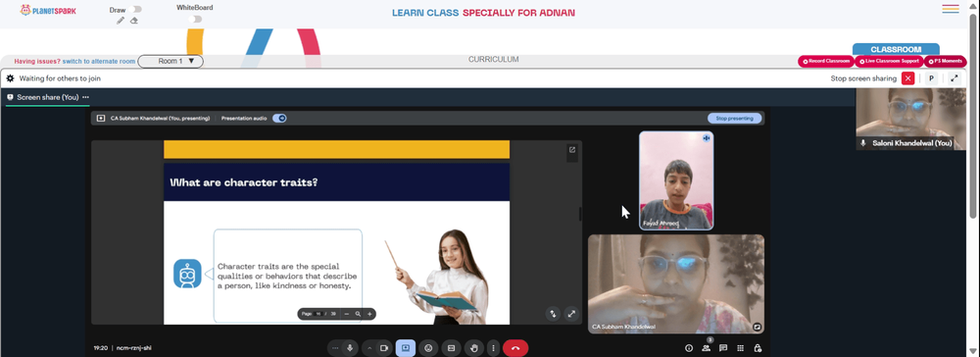
Task: Open meeting details info icon
Action: point(689,348)
